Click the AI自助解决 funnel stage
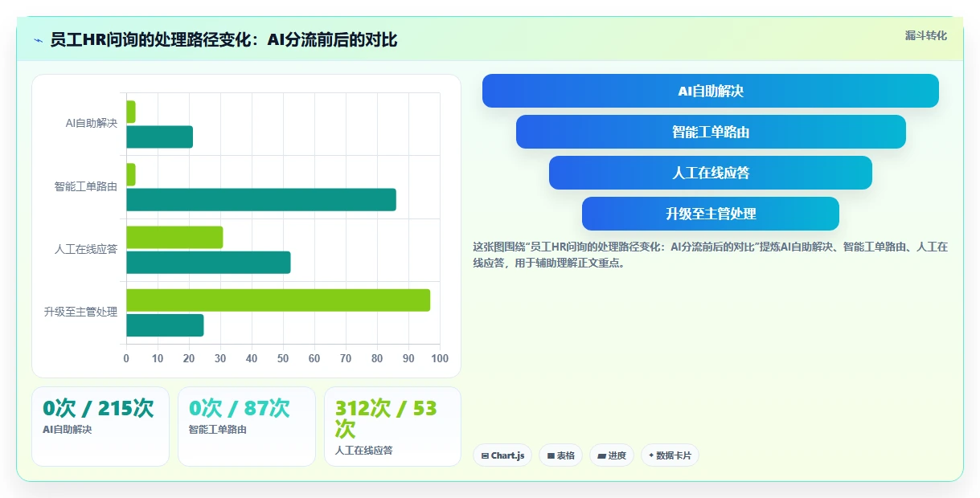Image resolution: width=980 pixels, height=498 pixels. (x=710, y=91)
